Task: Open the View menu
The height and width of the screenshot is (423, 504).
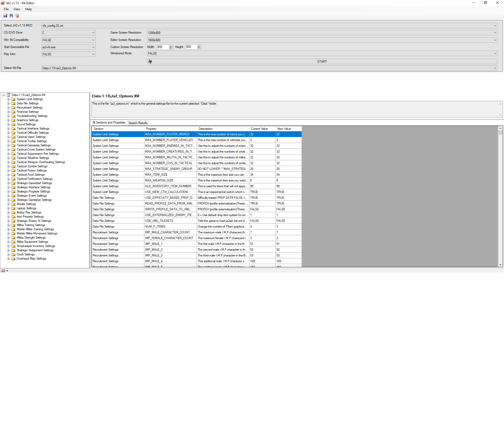Action: coord(17,9)
